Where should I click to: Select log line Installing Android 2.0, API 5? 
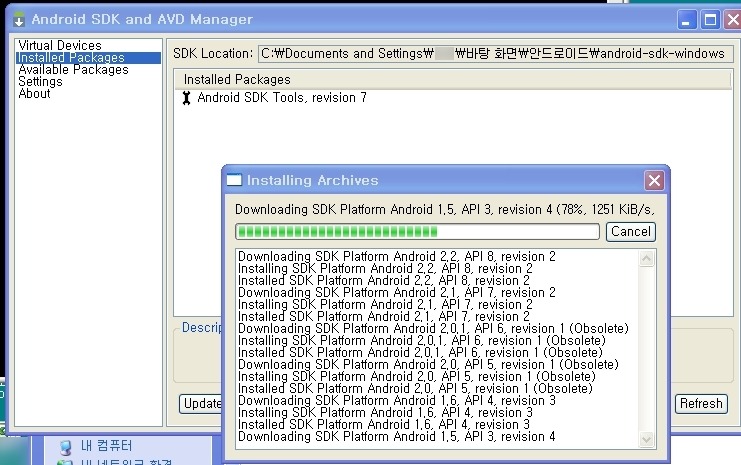tap(416, 377)
